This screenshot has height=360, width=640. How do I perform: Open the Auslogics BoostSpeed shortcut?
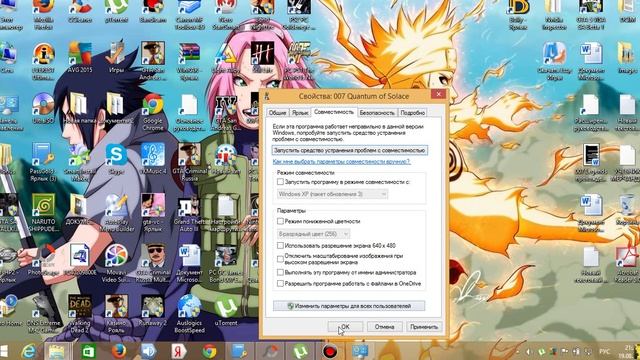(x=189, y=314)
